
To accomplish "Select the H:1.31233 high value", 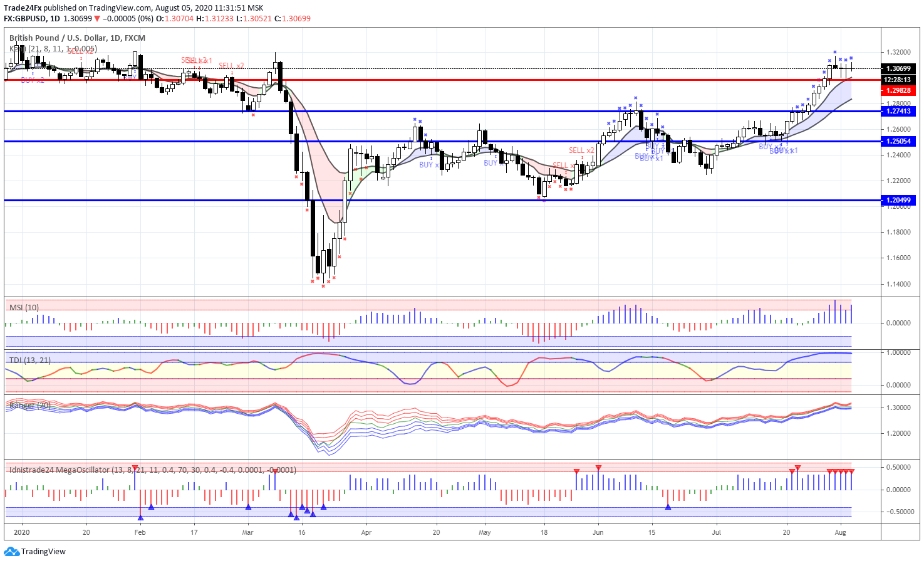I will [215, 19].
